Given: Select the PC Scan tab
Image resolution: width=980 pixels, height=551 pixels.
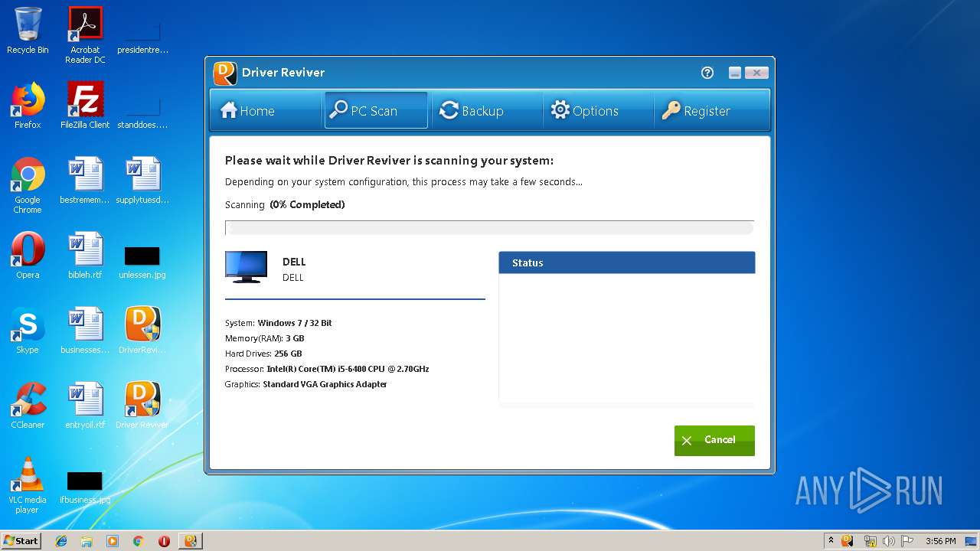Looking at the screenshot, I should 376,111.
